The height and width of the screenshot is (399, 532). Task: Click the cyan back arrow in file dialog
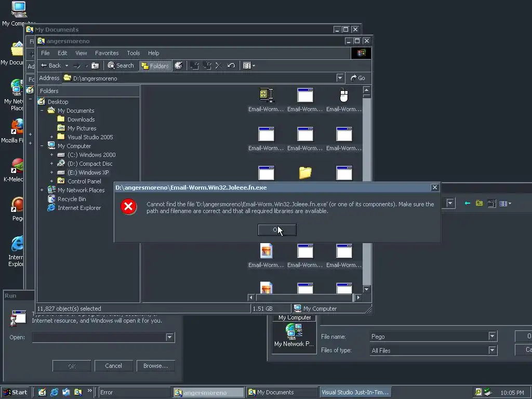(x=467, y=203)
